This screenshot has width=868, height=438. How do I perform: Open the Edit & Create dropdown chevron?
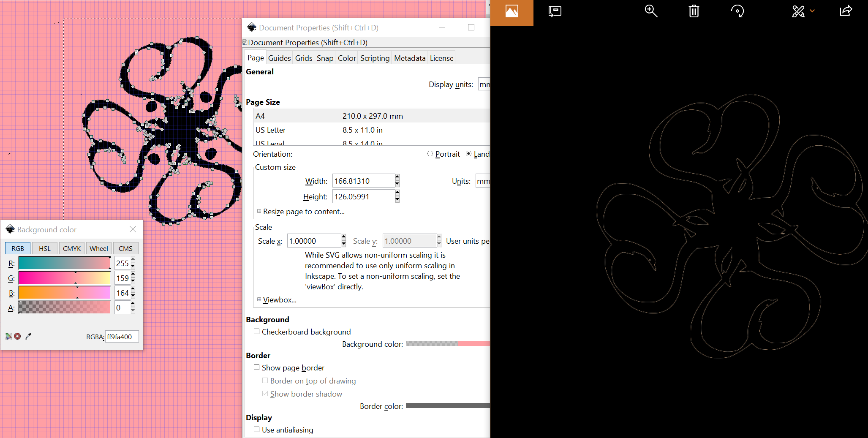tap(812, 11)
